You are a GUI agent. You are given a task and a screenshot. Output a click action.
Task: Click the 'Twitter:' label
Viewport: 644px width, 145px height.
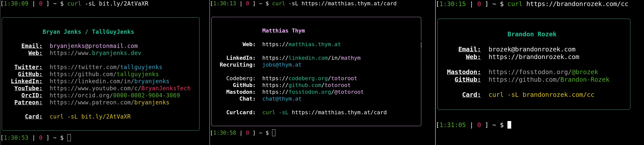tap(28, 67)
